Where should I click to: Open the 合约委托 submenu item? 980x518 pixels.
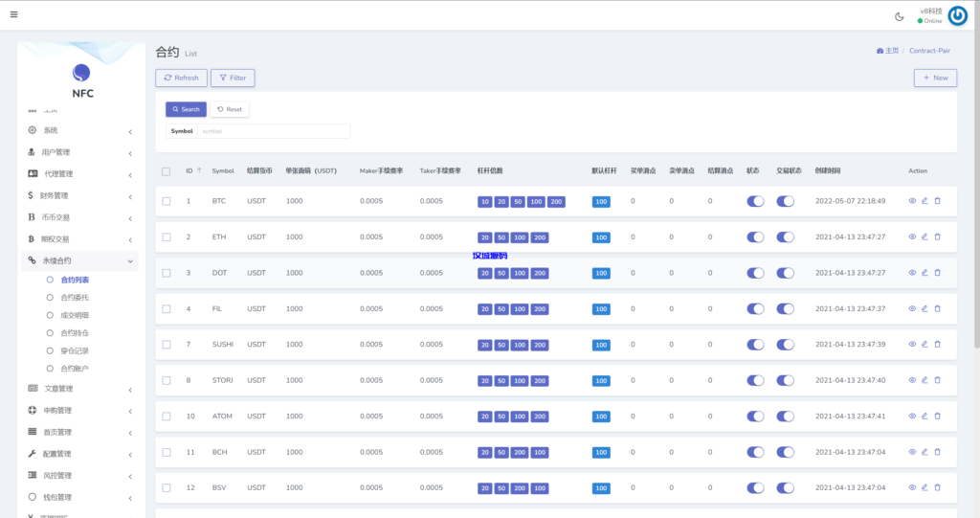(x=75, y=298)
